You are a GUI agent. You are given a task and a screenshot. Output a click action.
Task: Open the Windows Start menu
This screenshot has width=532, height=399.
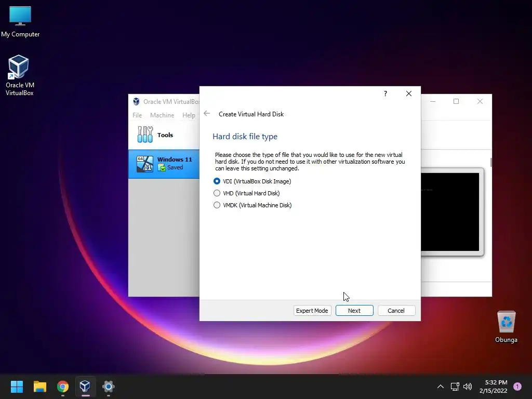(17, 386)
